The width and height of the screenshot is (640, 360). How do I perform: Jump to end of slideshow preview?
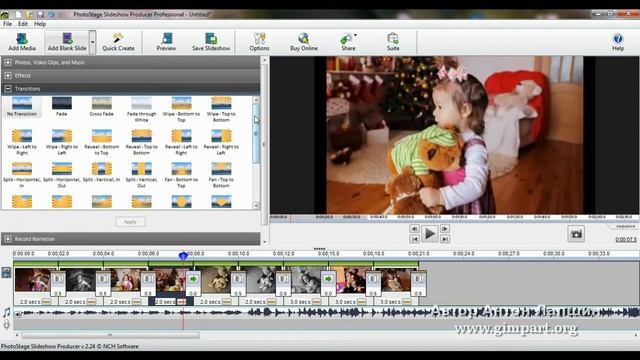tap(445, 239)
